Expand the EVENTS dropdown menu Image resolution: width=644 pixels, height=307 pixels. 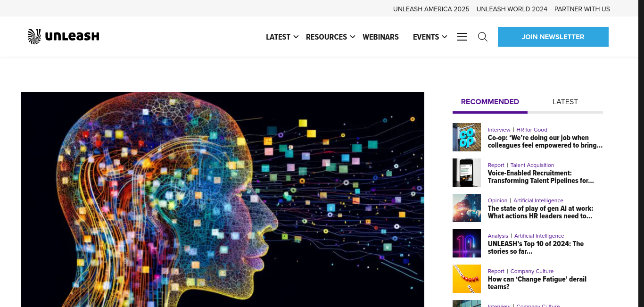click(x=430, y=37)
